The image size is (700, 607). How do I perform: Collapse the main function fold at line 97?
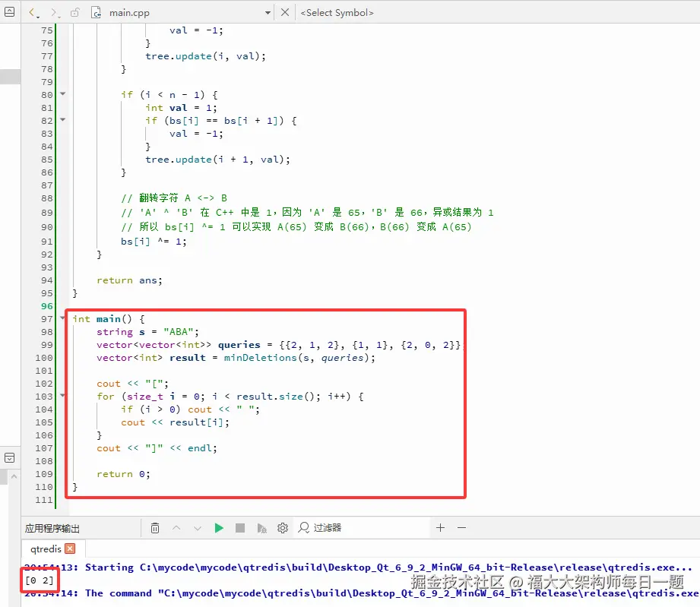click(x=62, y=318)
